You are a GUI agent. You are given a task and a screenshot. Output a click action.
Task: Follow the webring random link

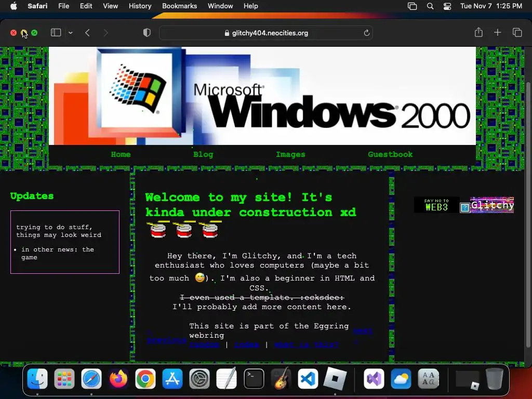[205, 345]
